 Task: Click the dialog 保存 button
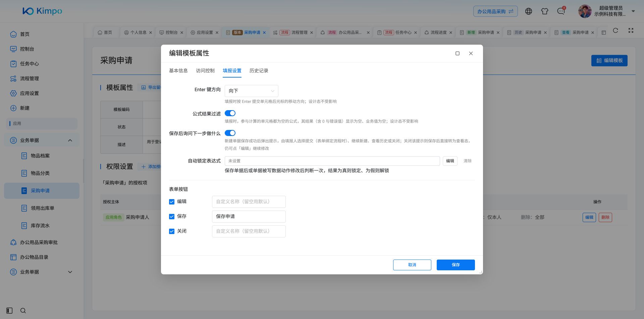[456, 265]
